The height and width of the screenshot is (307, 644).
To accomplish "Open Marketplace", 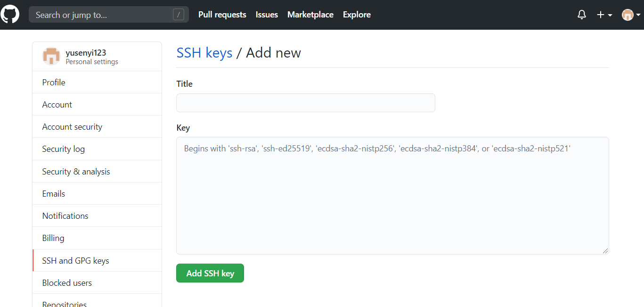I will tap(310, 15).
